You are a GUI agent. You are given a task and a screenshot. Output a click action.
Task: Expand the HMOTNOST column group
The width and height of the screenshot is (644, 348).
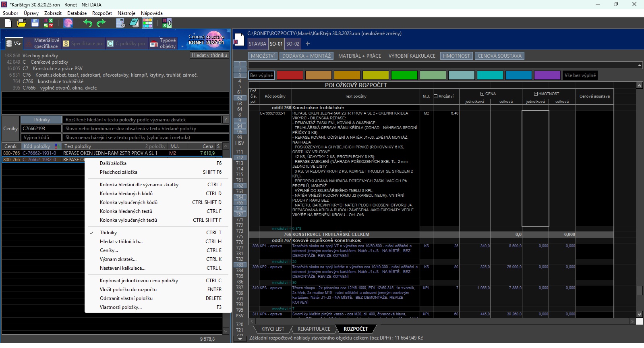(x=536, y=94)
